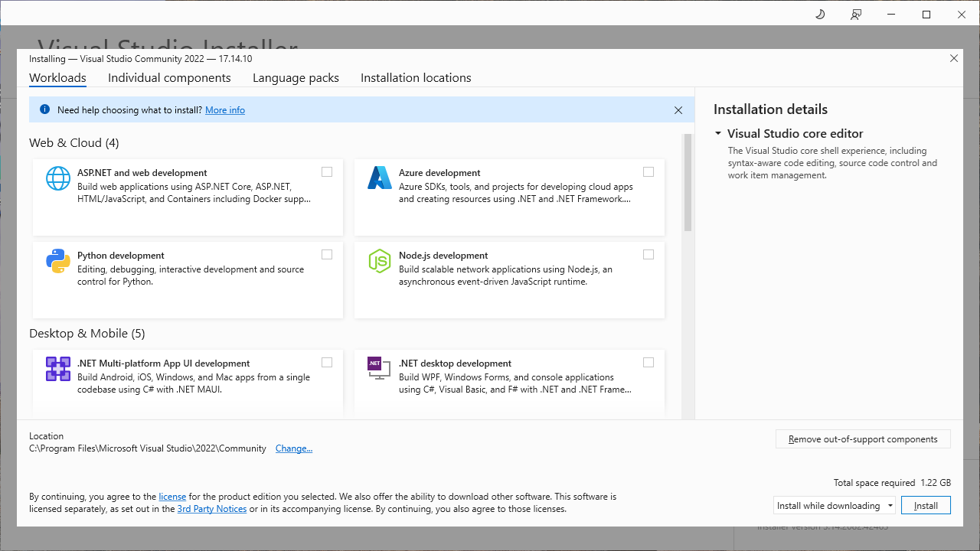980x551 pixels.
Task: Click the ASP.NET globe icon
Action: 58,178
